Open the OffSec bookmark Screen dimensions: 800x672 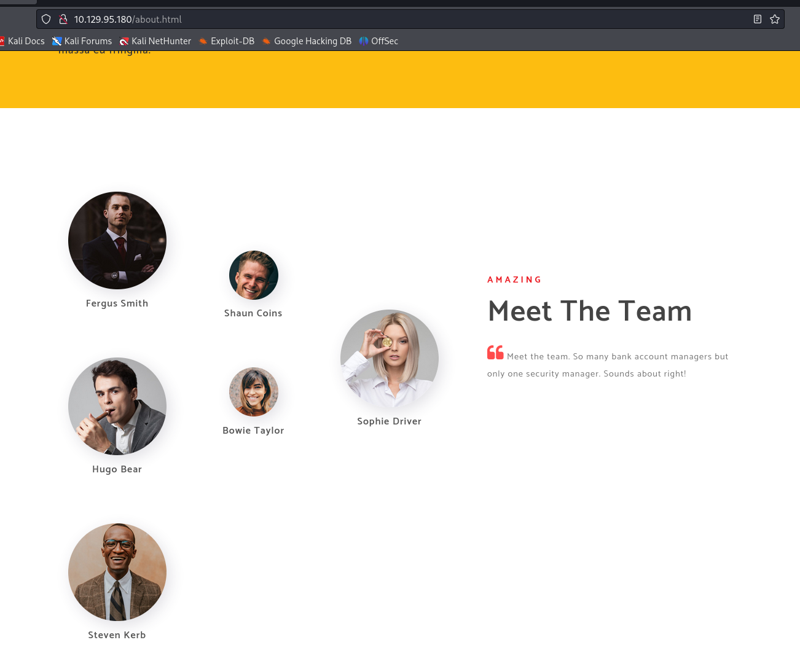378,41
